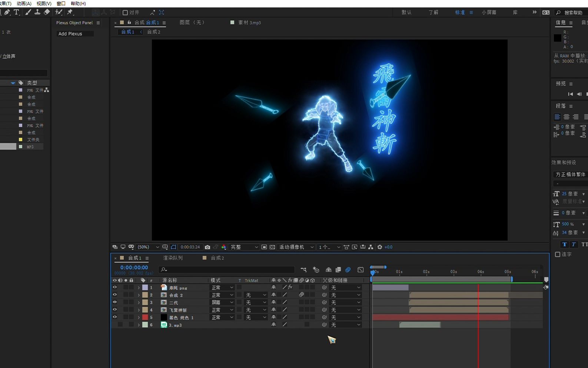Click the reset exposure icon
The width and height of the screenshot is (588, 368).
point(380,247)
